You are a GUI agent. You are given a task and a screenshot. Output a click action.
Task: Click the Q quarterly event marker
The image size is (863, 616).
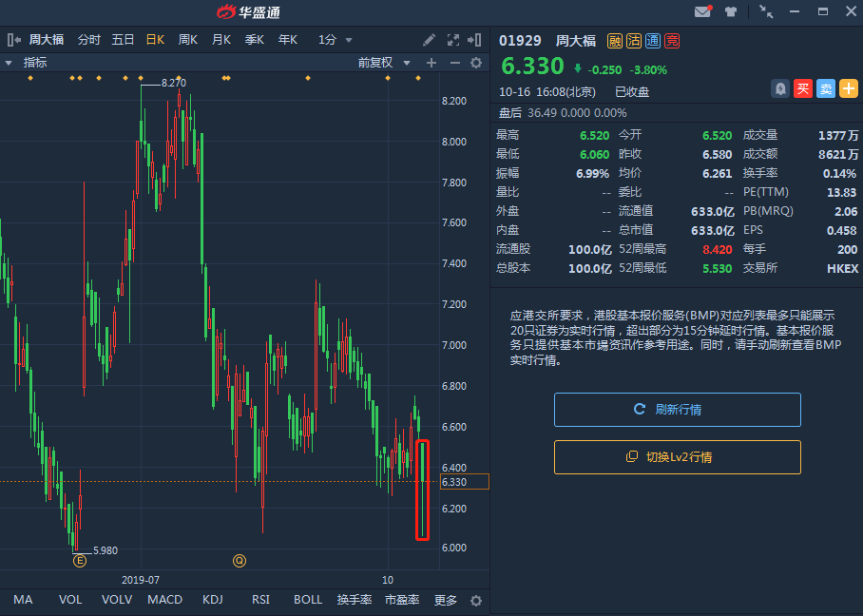click(x=239, y=561)
